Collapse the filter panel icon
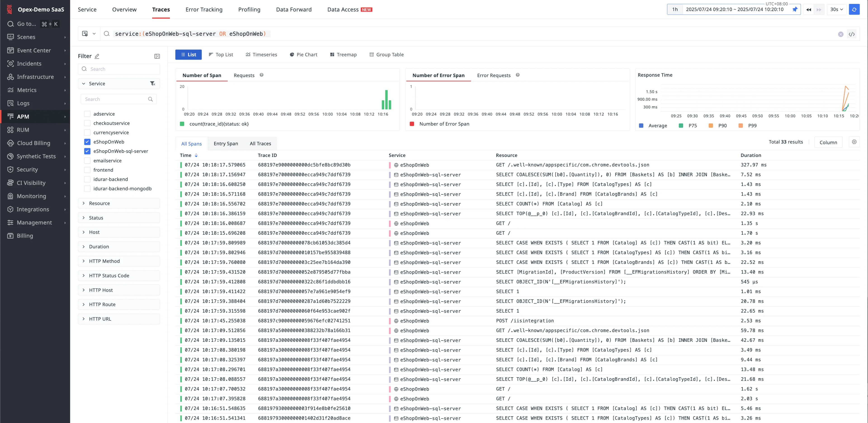Image resolution: width=868 pixels, height=423 pixels. click(x=157, y=56)
